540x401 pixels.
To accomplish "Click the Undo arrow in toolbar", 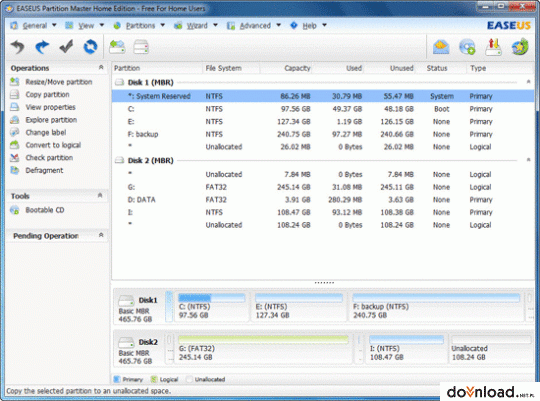I will click(18, 47).
